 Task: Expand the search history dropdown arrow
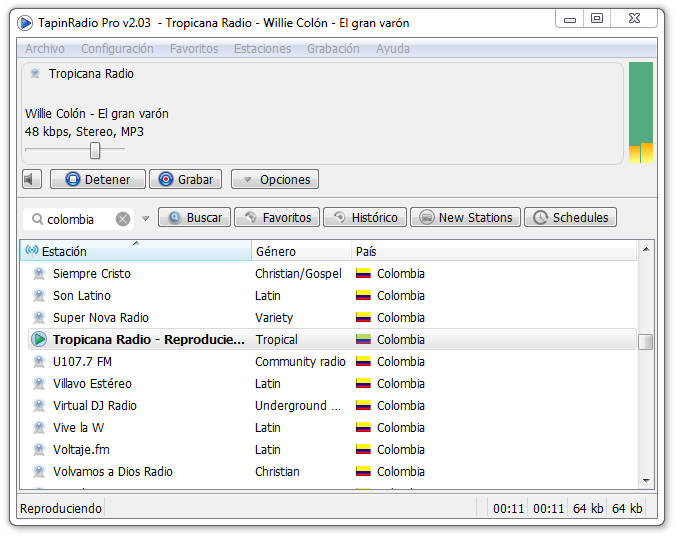tap(146, 219)
